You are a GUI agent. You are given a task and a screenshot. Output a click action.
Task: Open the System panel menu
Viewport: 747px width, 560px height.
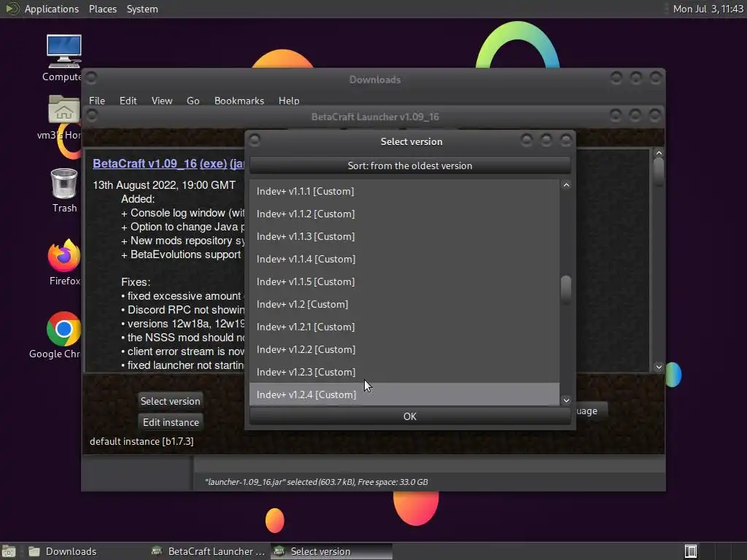point(142,9)
